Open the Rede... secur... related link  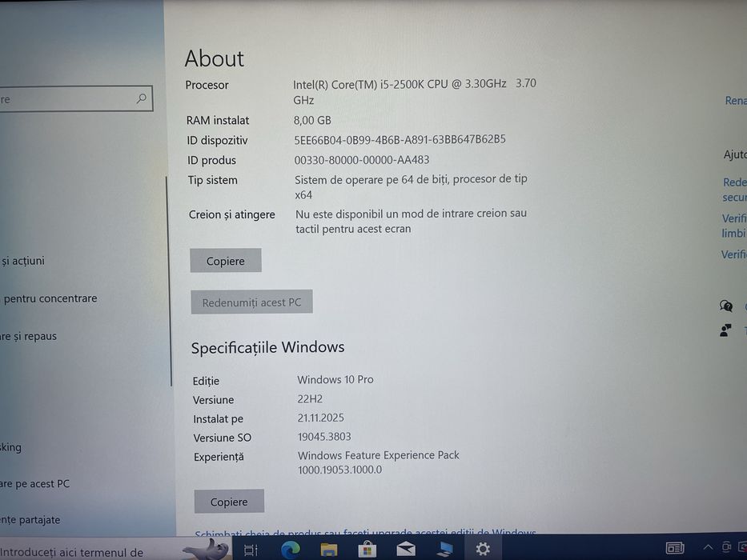click(x=735, y=190)
